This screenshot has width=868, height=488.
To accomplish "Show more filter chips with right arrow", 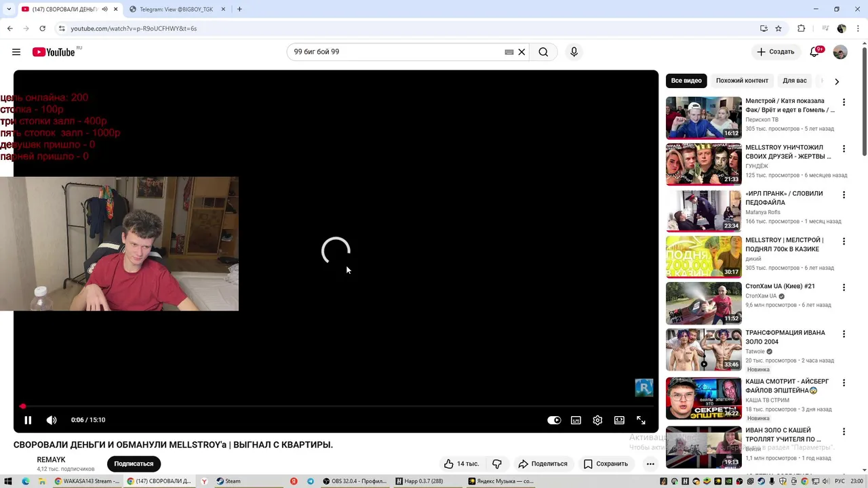I will [837, 81].
